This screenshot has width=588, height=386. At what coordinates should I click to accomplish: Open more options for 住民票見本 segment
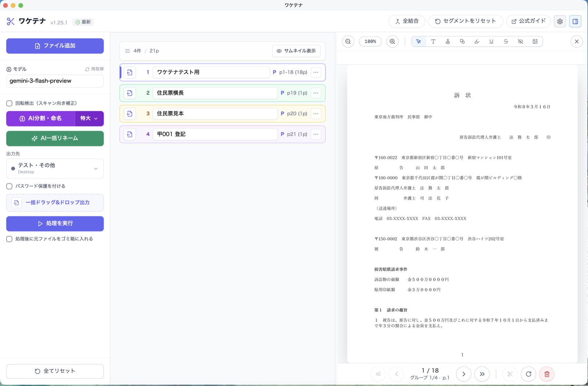point(316,113)
